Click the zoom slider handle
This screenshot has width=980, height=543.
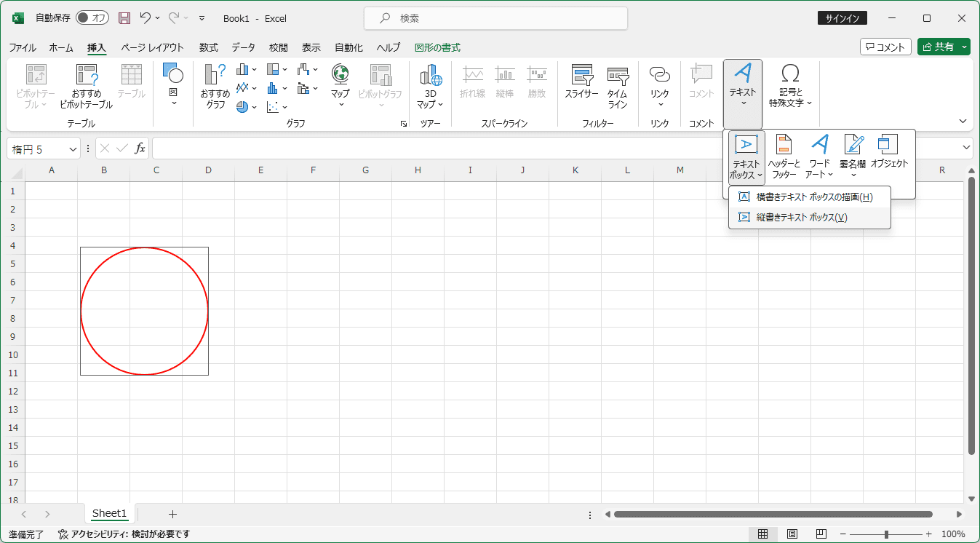(x=886, y=534)
